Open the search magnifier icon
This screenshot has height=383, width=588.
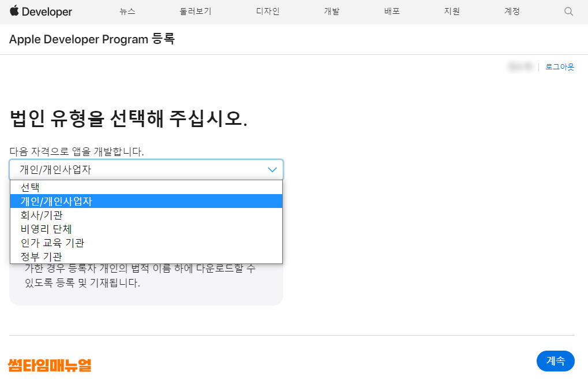568,12
